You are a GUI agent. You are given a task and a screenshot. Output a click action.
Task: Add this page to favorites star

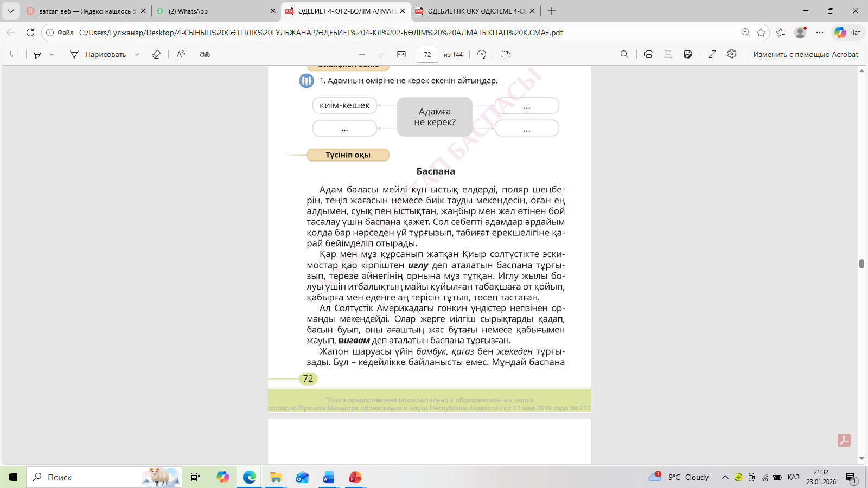click(761, 33)
